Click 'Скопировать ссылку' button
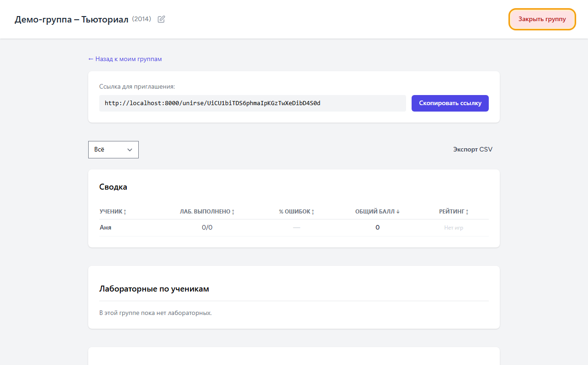This screenshot has width=588, height=365. click(450, 103)
